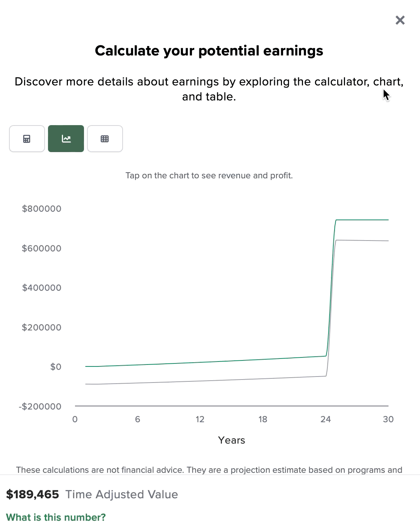Click the 'Years' axis title

pos(231,440)
